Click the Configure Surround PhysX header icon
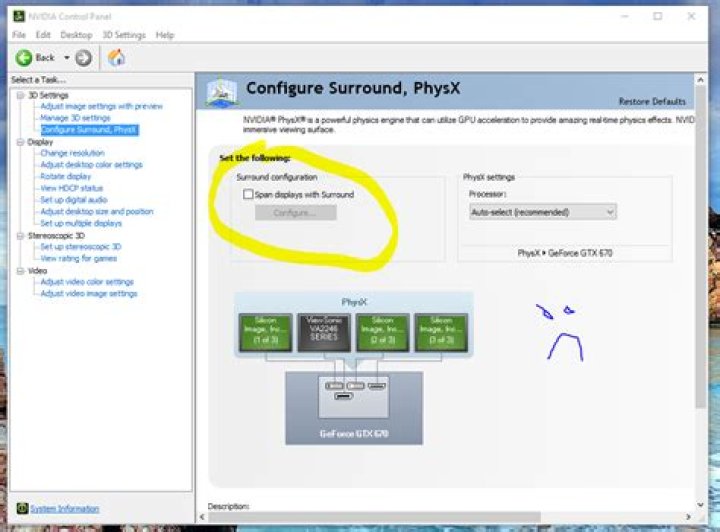720x532 pixels. [x=222, y=92]
